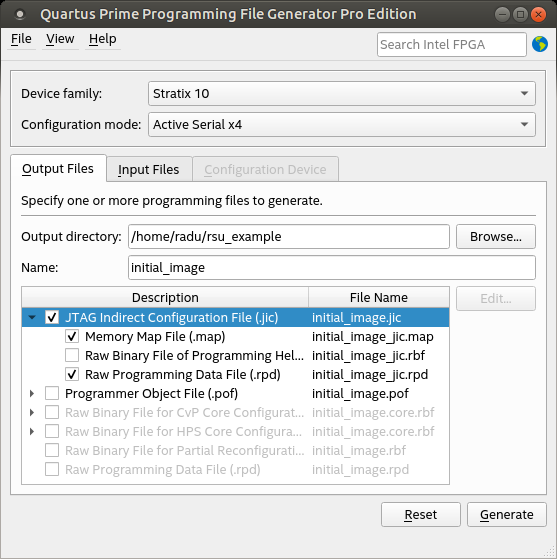Switch to the Input Files tab

(x=149, y=169)
